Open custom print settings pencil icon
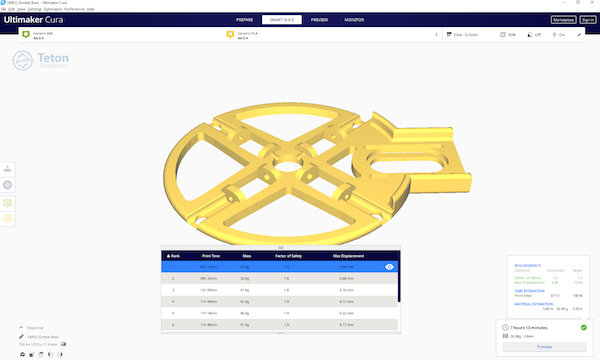 (579, 35)
